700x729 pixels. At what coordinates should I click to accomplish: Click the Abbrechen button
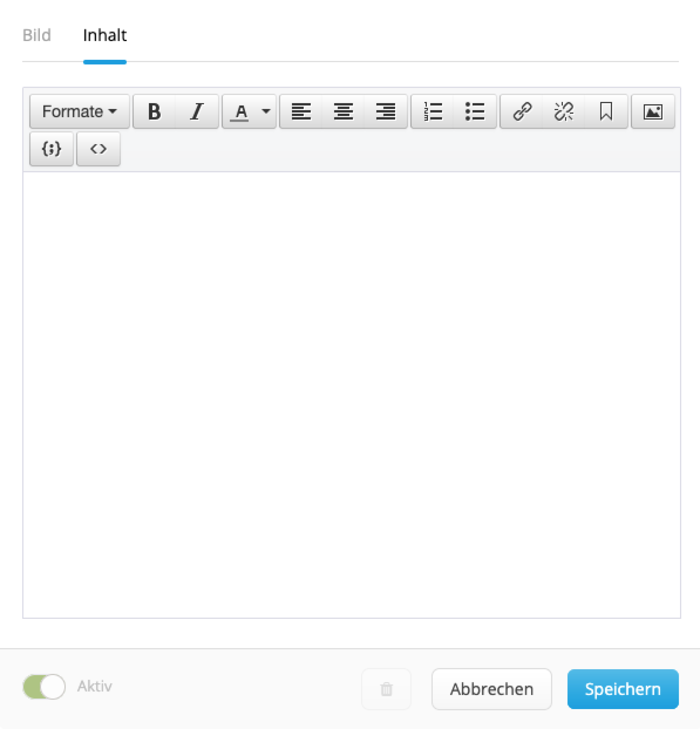pyautogui.click(x=492, y=689)
